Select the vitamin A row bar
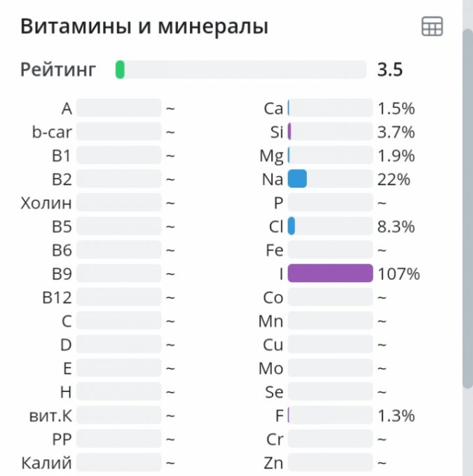Screen dimensions: 473x476 click(x=118, y=108)
